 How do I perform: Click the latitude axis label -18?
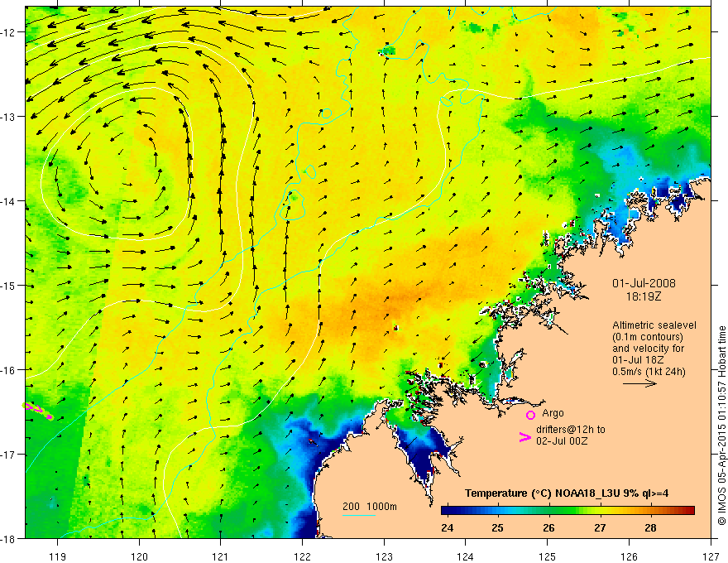pos(9,539)
